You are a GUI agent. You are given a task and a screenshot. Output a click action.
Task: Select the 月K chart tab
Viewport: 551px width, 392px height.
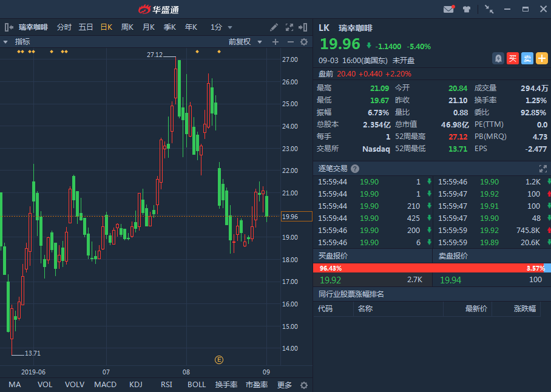pos(149,27)
